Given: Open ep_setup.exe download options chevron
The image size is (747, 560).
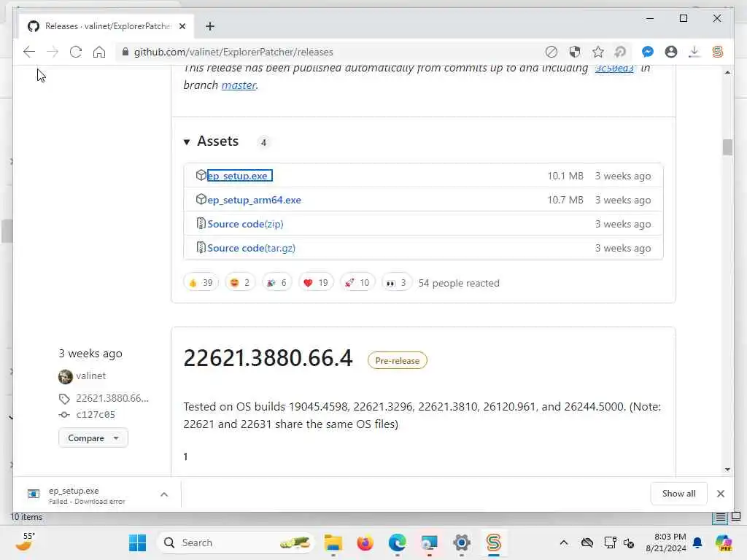Looking at the screenshot, I should coord(164,495).
